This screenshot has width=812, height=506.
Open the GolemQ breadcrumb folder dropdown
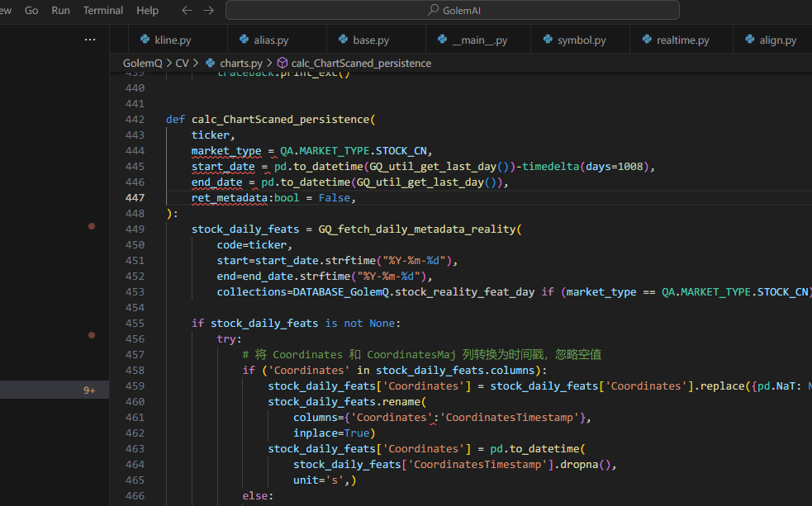[143, 63]
